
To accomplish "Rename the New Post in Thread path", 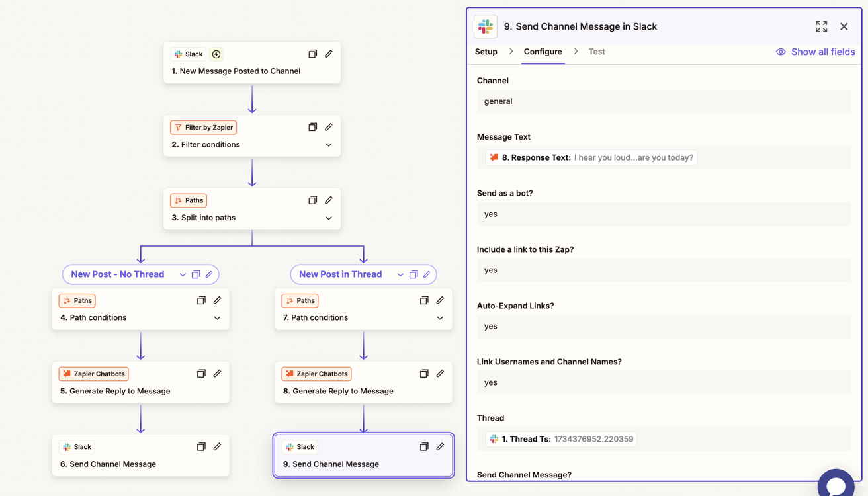I will (427, 274).
